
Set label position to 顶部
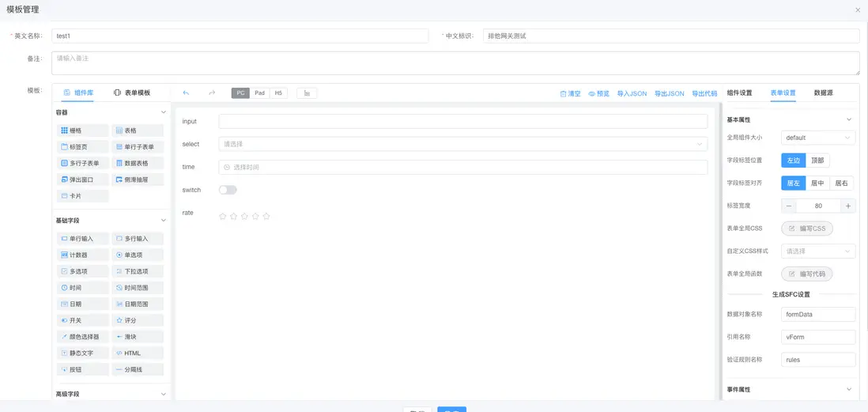tap(817, 161)
